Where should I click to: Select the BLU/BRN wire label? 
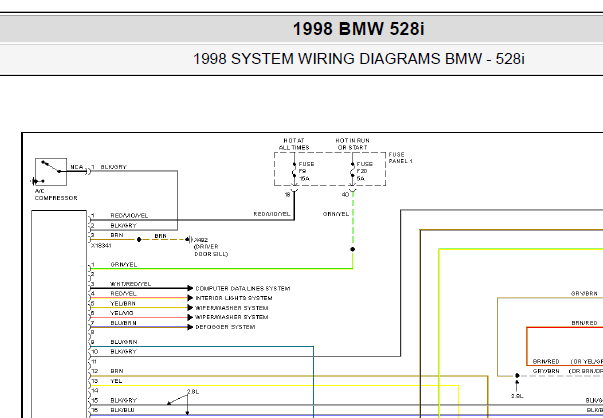click(123, 323)
